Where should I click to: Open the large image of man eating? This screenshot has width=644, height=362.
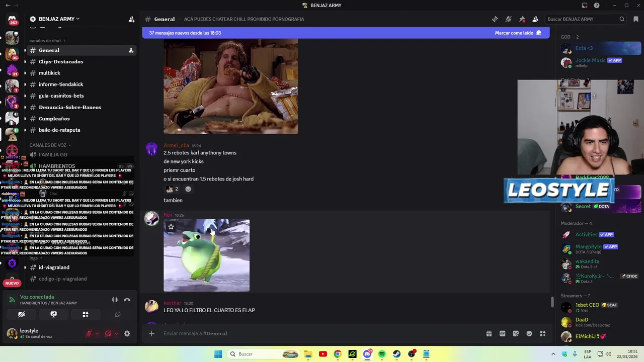(230, 86)
